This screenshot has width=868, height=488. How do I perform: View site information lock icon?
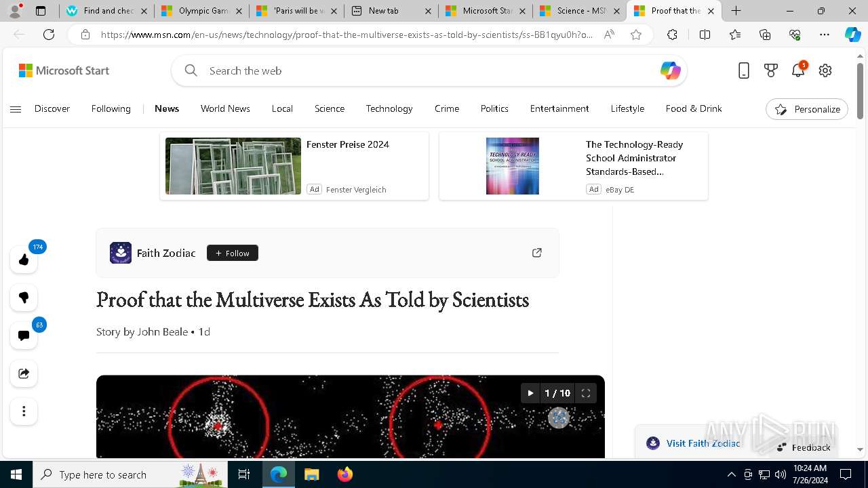click(85, 35)
